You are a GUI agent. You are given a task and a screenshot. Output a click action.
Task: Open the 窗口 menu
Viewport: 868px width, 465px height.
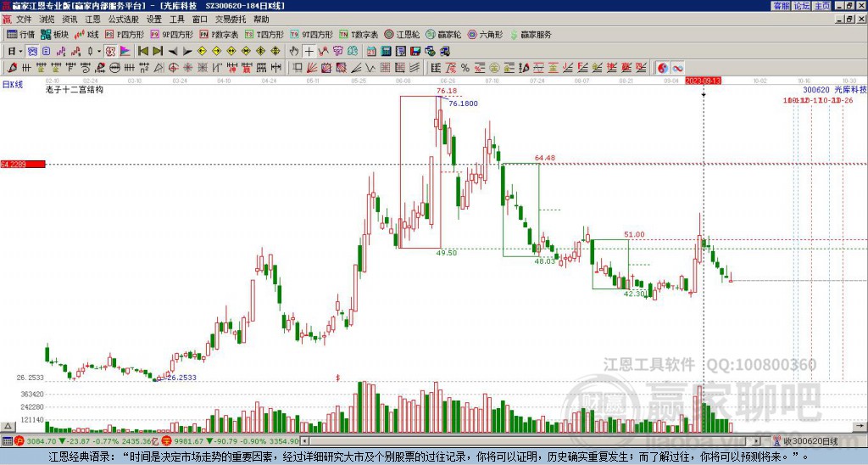pos(200,20)
